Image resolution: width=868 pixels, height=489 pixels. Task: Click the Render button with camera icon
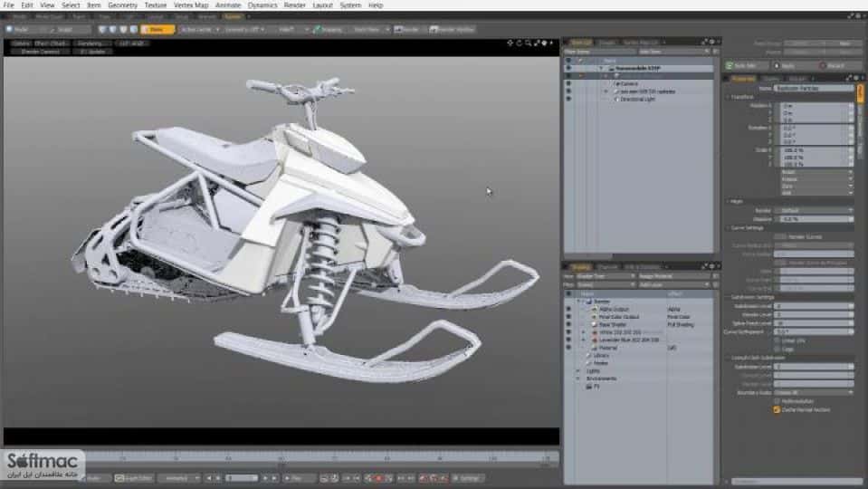(x=407, y=29)
